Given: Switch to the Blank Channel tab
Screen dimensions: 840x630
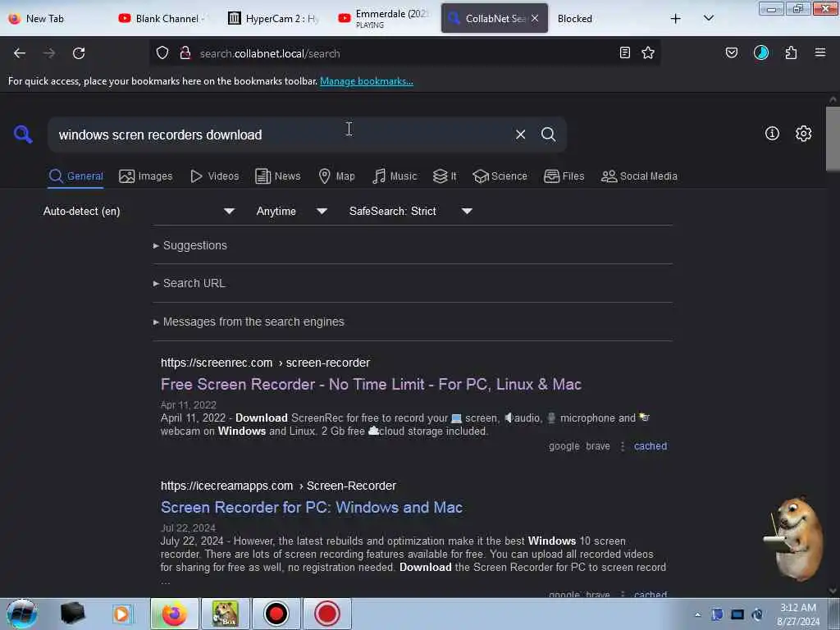Looking at the screenshot, I should (163, 18).
